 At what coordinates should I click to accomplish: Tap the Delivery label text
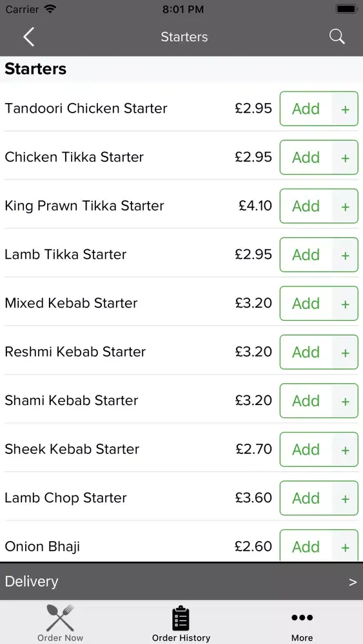point(32,582)
